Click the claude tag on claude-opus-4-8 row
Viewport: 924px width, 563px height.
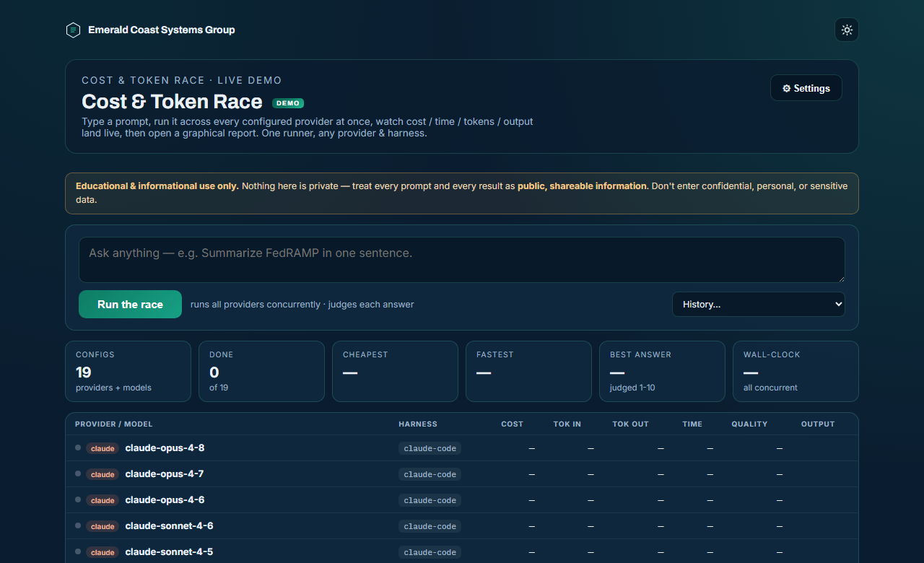[x=103, y=449]
